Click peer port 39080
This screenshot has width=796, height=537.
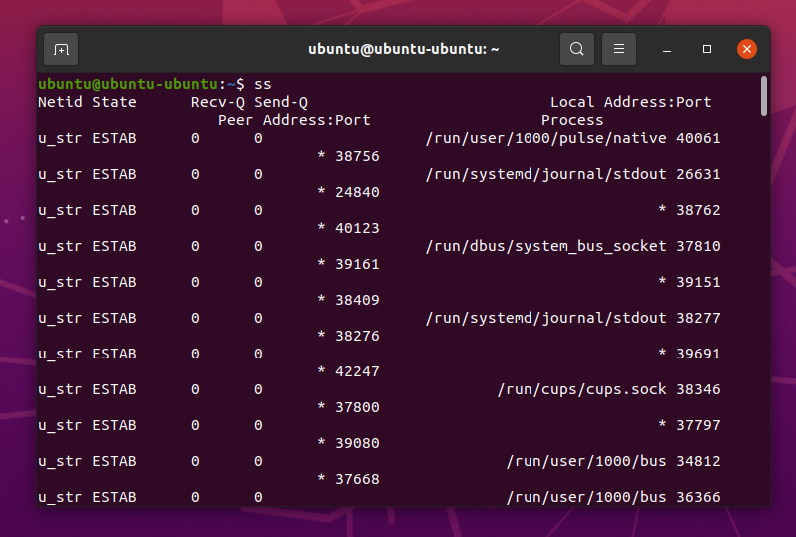coord(357,444)
